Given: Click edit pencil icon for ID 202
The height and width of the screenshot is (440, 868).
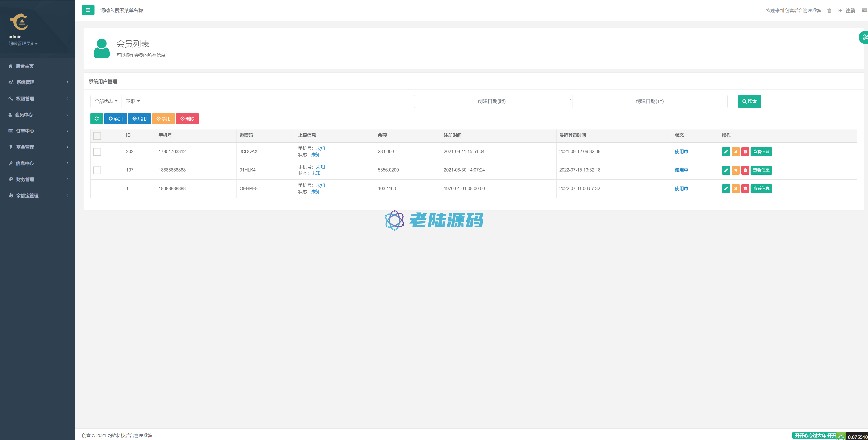Looking at the screenshot, I should (726, 152).
